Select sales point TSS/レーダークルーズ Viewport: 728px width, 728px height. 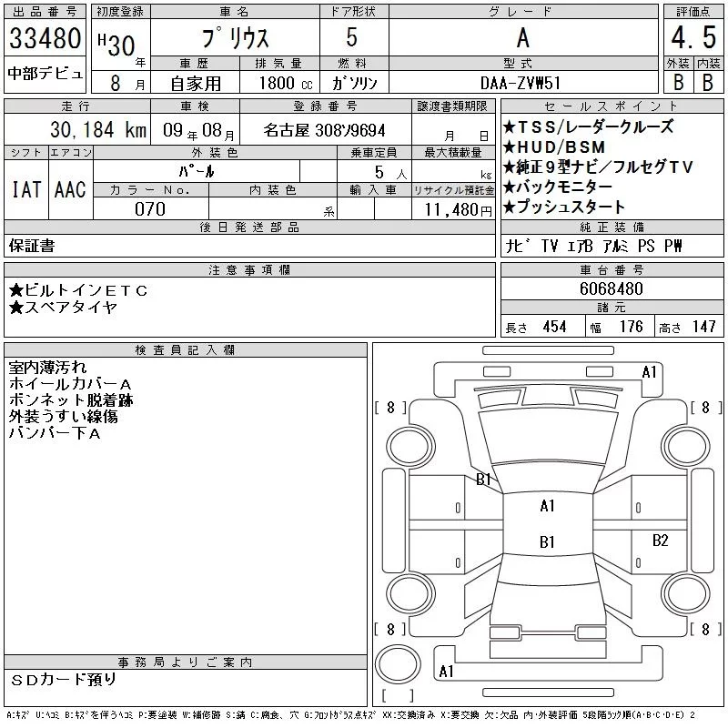[588, 126]
